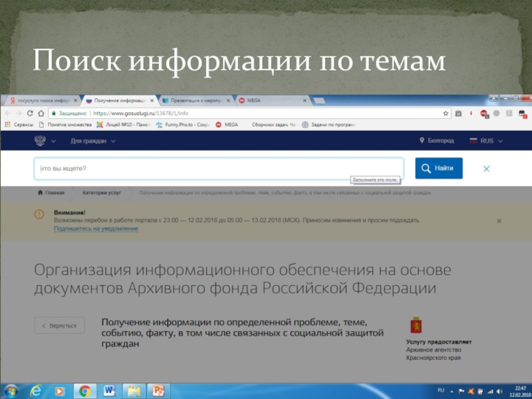Click the browser reload icon
Image resolution: width=532 pixels, height=399 pixels.
tap(31, 113)
